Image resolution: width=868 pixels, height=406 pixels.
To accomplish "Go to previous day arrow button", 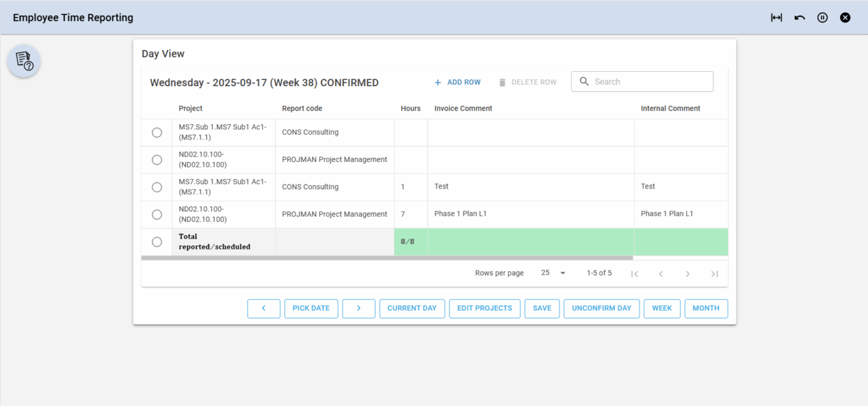I will [264, 308].
